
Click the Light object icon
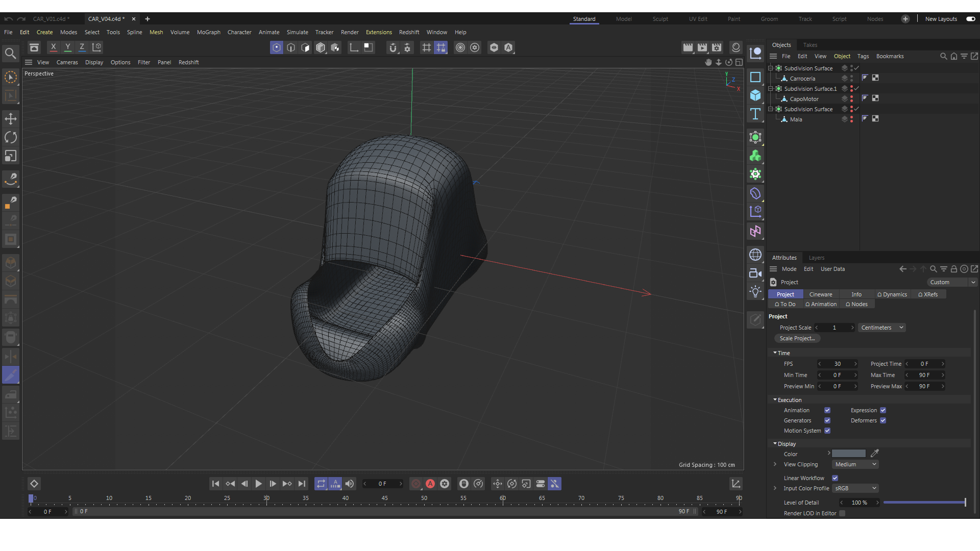tap(755, 291)
